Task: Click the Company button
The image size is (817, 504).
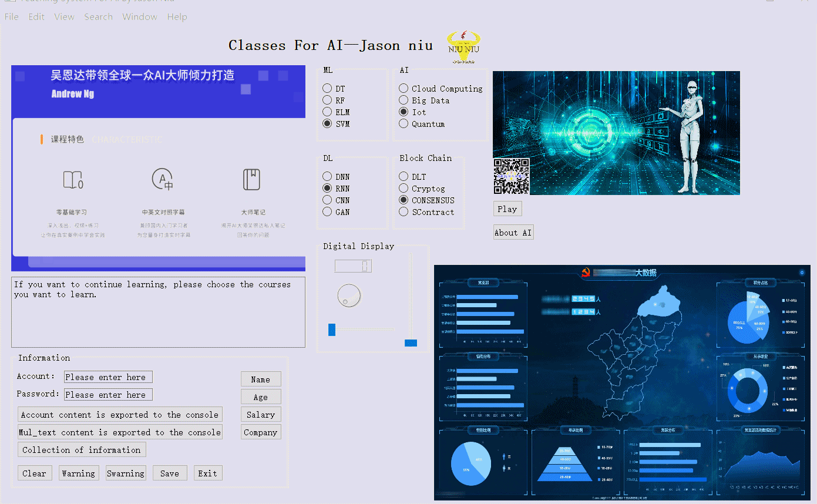Action: [x=261, y=432]
